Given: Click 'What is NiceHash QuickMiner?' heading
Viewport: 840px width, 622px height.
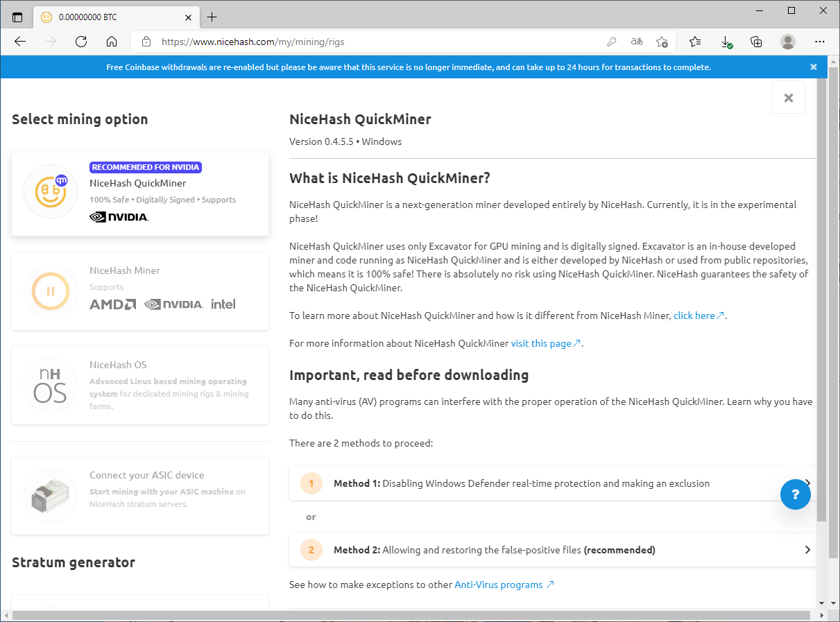Looking at the screenshot, I should 390,178.
